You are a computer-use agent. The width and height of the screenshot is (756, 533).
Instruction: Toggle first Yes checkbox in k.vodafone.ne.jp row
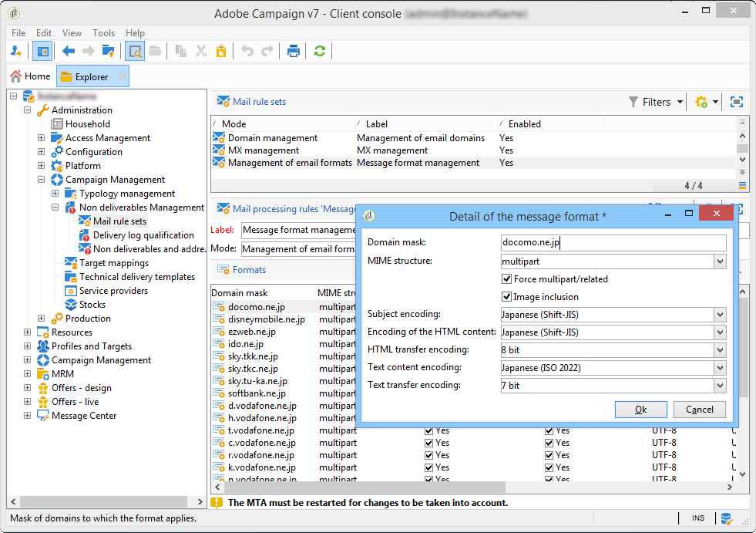[428, 468]
